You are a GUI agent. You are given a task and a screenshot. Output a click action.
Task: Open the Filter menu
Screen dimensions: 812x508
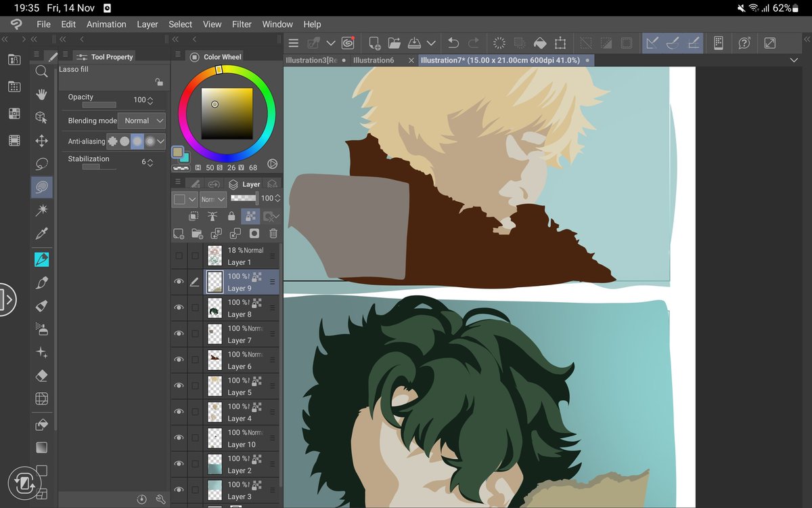coord(242,24)
